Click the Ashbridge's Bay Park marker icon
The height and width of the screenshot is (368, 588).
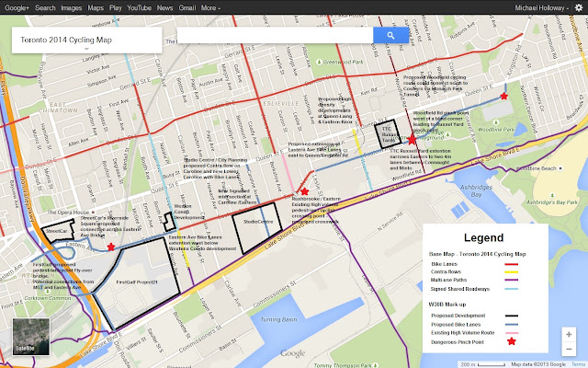pyautogui.click(x=552, y=196)
